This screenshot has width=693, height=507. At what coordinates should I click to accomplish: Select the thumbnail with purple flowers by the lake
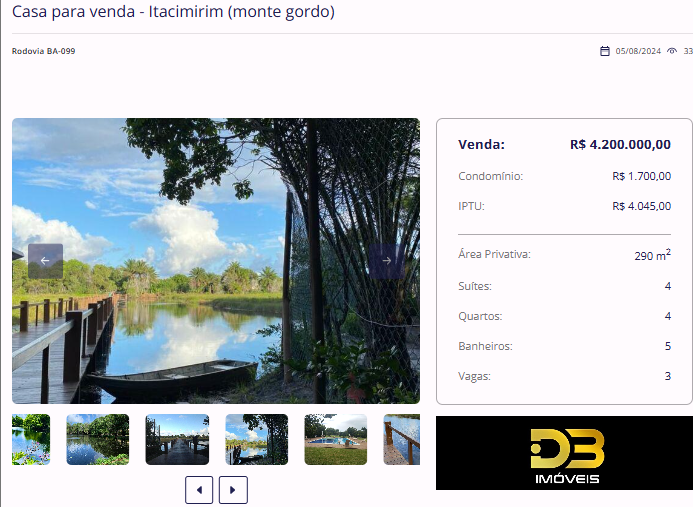tap(31, 439)
